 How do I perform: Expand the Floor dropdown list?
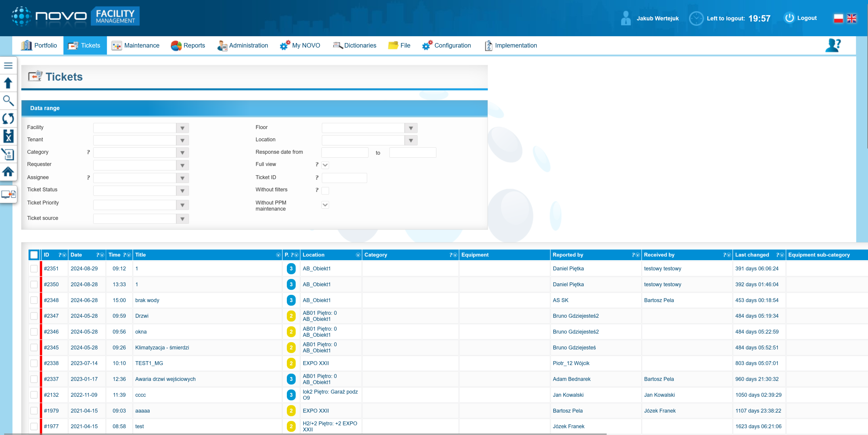411,128
